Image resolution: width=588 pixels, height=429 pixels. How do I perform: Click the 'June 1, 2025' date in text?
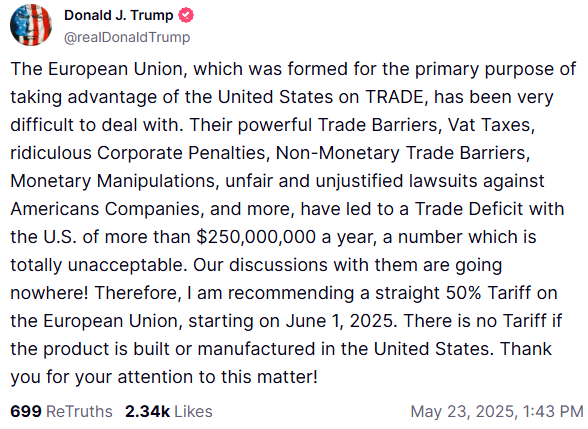339,321
